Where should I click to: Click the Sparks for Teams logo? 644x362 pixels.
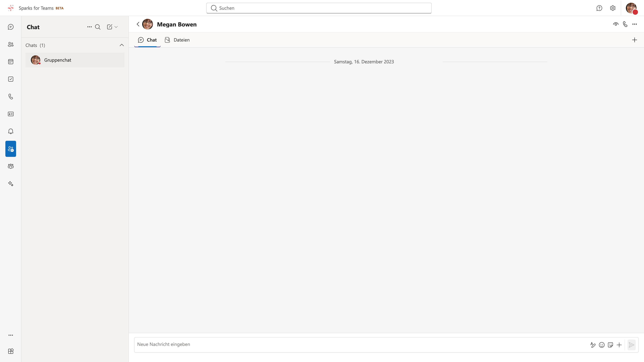pos(11,8)
